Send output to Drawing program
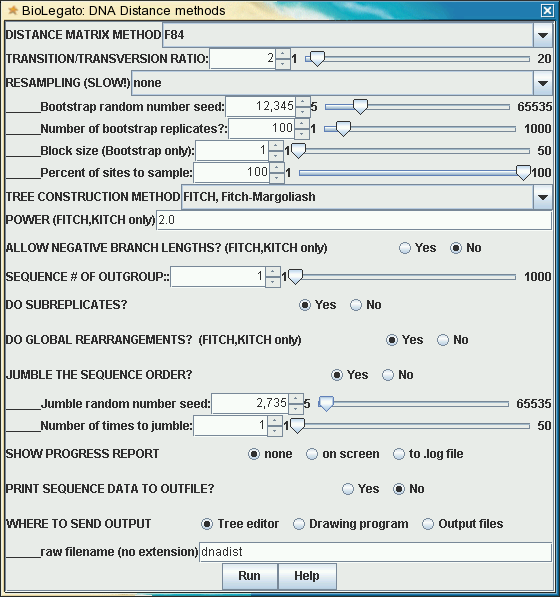The image size is (560, 597). point(351,524)
